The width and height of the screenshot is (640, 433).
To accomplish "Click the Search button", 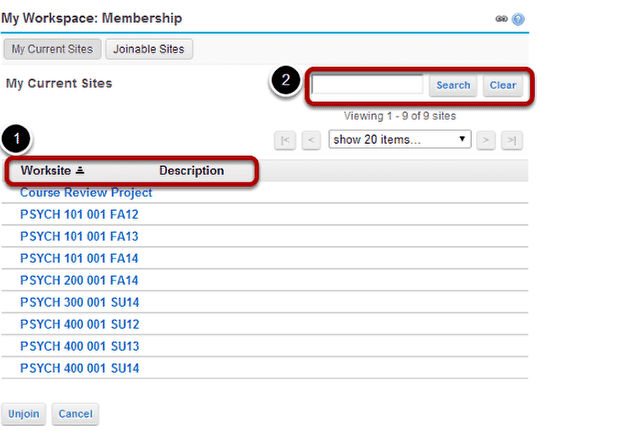I will tap(453, 85).
